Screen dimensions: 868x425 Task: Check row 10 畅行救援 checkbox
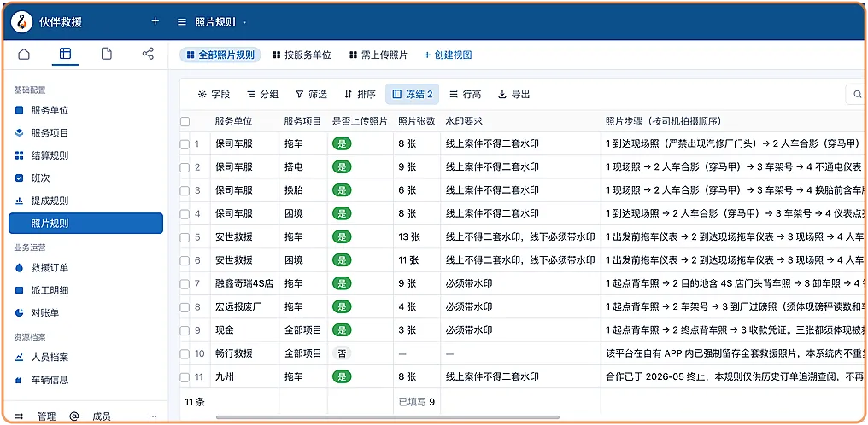point(185,353)
